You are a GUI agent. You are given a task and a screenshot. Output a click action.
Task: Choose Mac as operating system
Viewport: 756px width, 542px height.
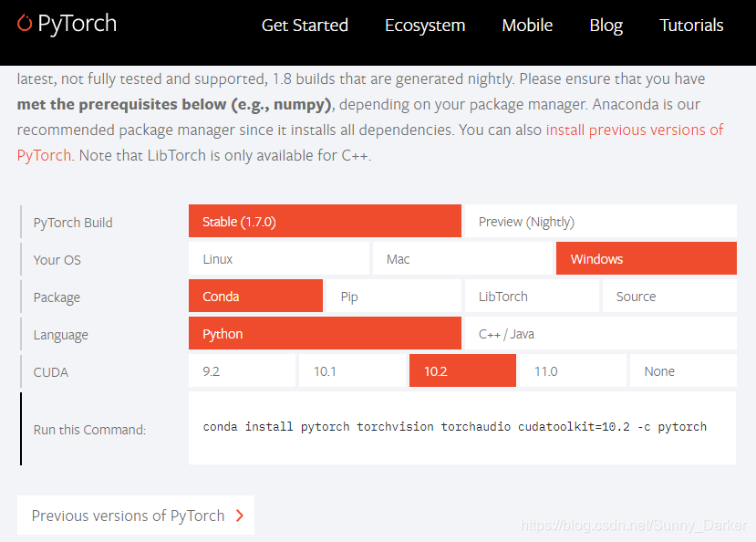462,259
